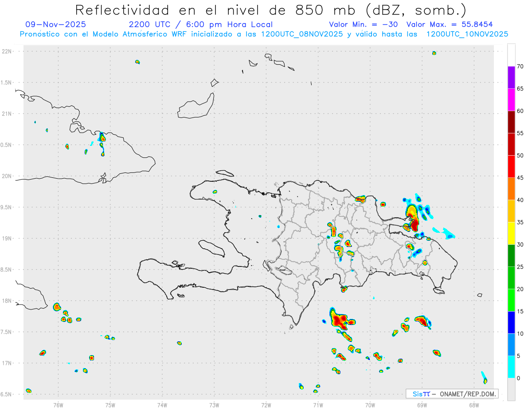This screenshot has width=532, height=411.
Task: Pick the magenta 60–65 dBZ colorbar swatch
Action: [511, 99]
